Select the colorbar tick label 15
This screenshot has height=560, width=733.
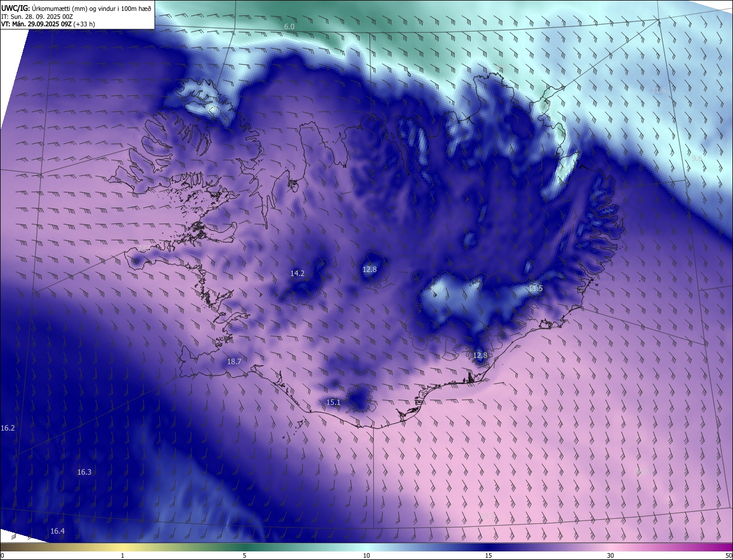click(488, 556)
